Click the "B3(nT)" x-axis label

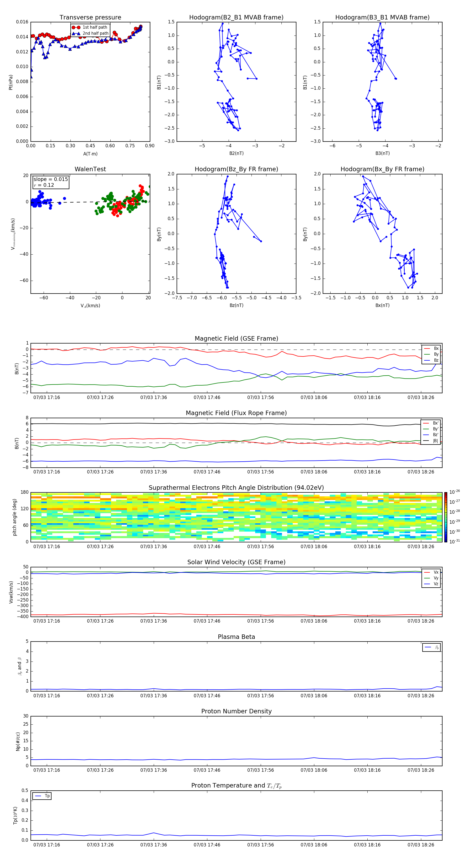coord(382,153)
